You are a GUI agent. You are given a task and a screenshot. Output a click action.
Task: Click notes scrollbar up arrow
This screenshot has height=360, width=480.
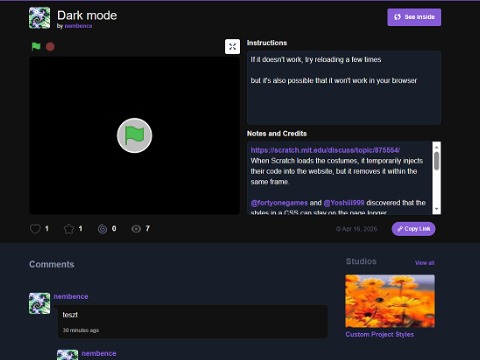click(437, 146)
